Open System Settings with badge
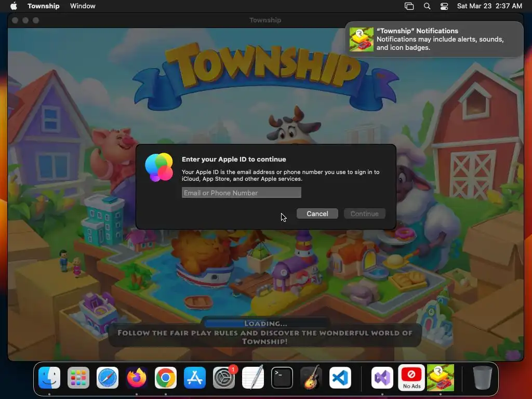The width and height of the screenshot is (532, 399). [x=224, y=378]
